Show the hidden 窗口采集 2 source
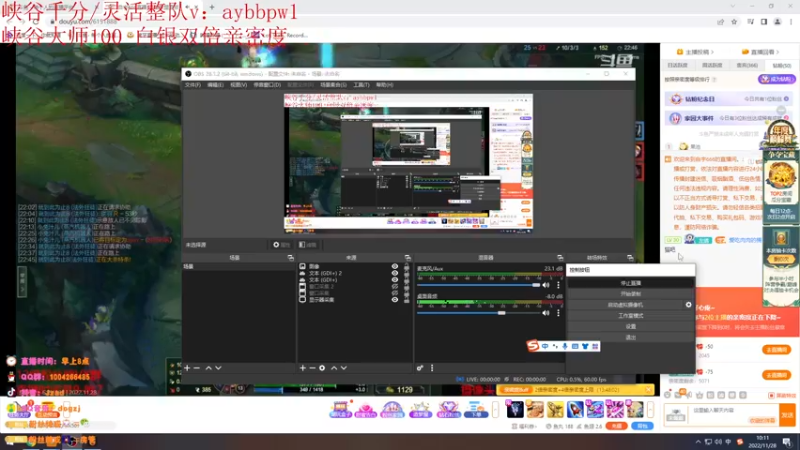The image size is (800, 450). click(x=394, y=286)
